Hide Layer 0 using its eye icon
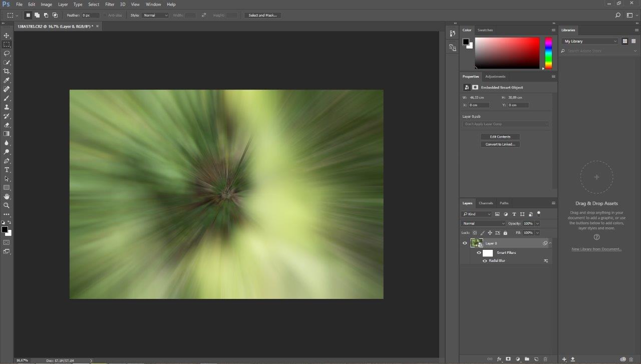This screenshot has width=641, height=364. point(465,243)
